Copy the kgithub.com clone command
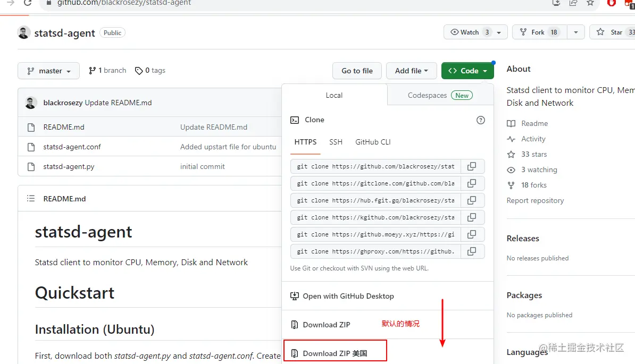 471,217
